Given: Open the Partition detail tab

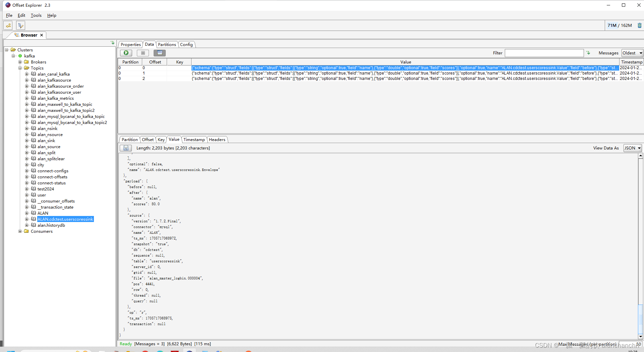Looking at the screenshot, I should point(129,140).
